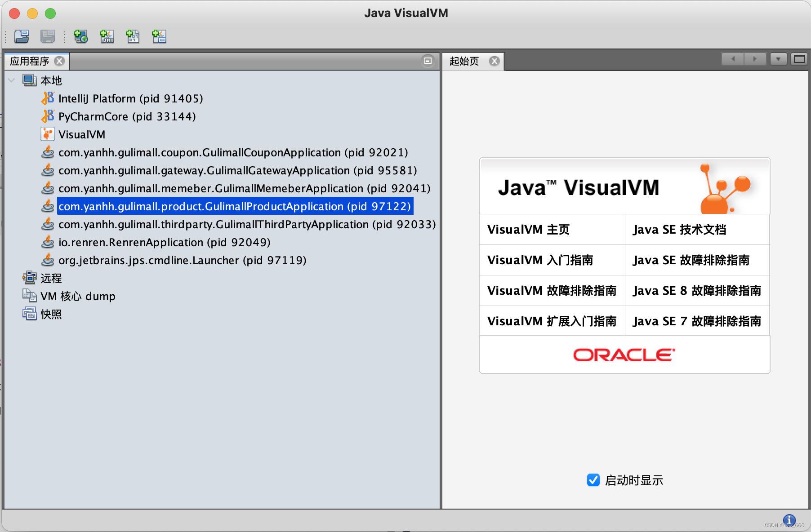Image resolution: width=811 pixels, height=532 pixels.
Task: Select GulimallGatewayApplication (pid 95581)
Action: pos(238,170)
